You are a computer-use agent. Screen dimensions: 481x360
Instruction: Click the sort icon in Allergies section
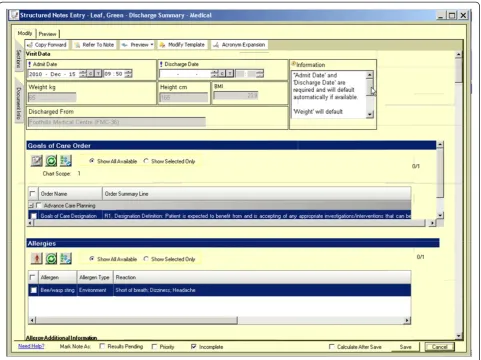(66, 258)
